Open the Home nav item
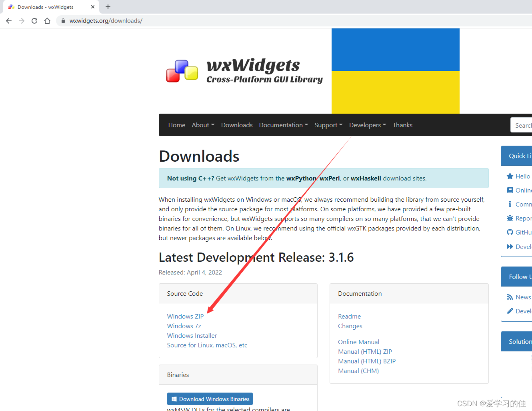This screenshot has width=532, height=411. (x=177, y=125)
